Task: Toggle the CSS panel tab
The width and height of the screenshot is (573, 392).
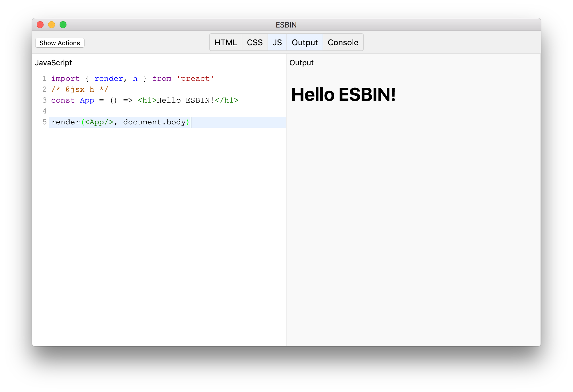Action: [x=255, y=42]
